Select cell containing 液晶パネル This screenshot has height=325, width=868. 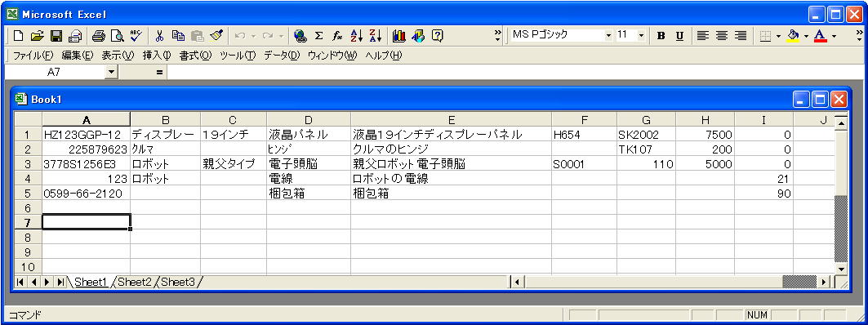(x=309, y=135)
